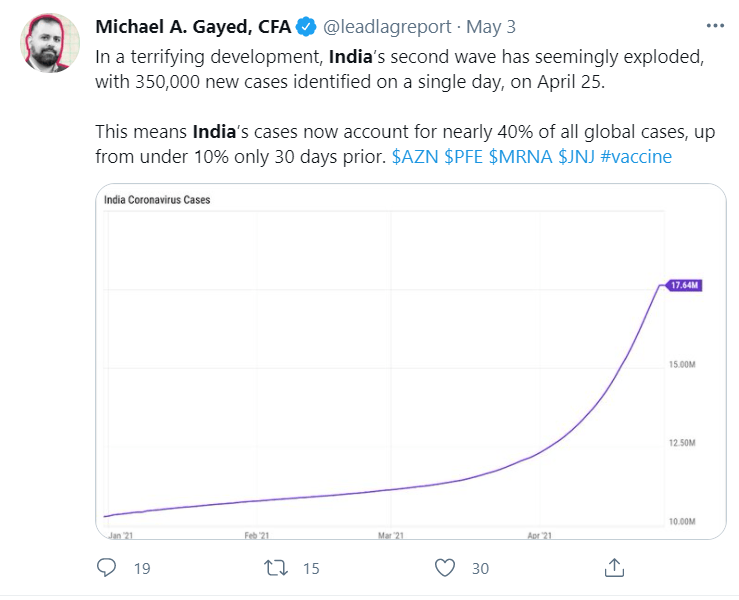Viewport: 739px width, 600px height.
Task: Open the three-dot more options menu
Action: tap(714, 26)
